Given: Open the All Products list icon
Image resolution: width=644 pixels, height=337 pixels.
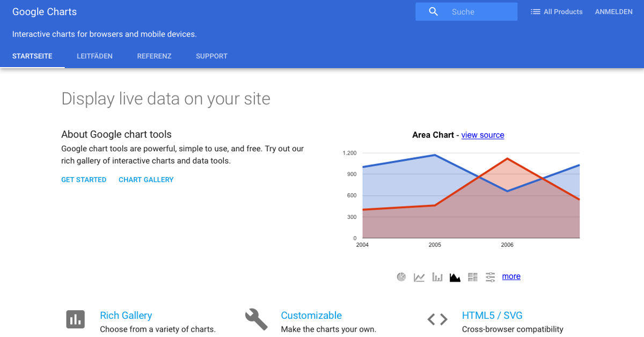Looking at the screenshot, I should (x=535, y=12).
